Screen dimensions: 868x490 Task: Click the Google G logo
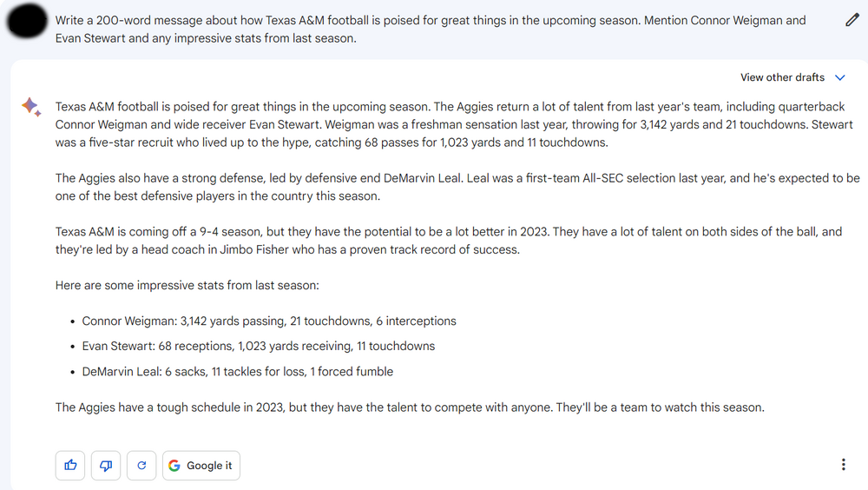coord(174,466)
